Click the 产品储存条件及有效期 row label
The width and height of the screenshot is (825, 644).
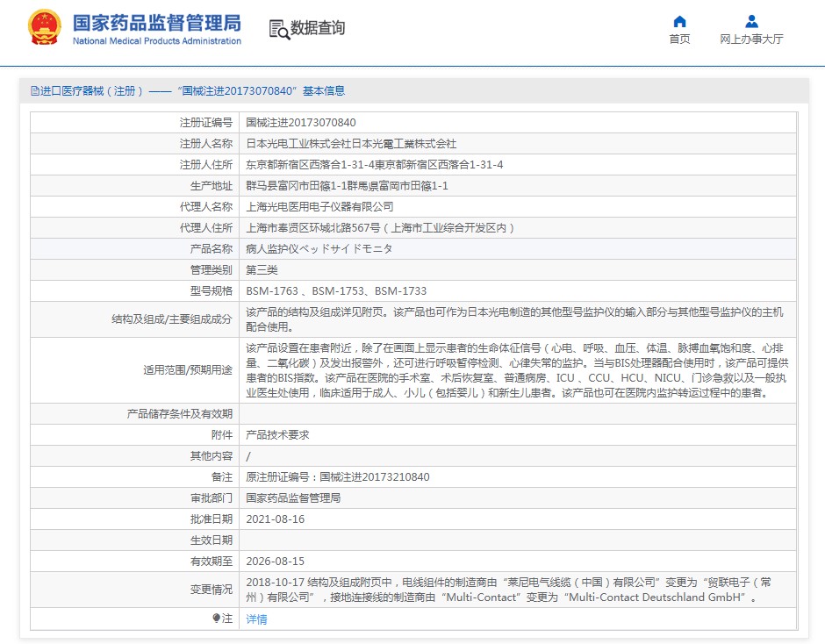coord(179,413)
